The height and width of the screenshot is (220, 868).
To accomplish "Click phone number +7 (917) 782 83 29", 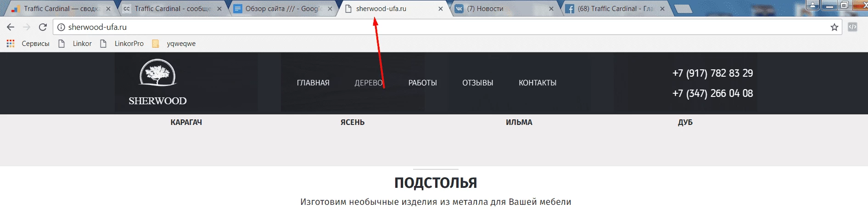I will click(x=712, y=73).
